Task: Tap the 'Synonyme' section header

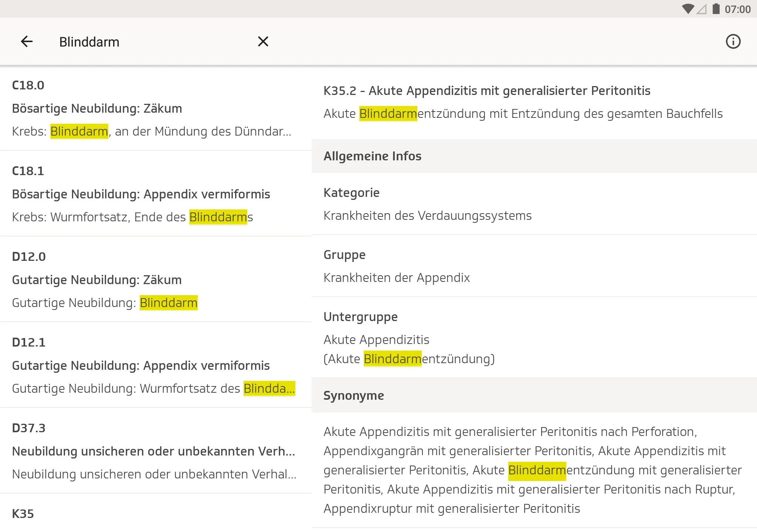Action: pos(534,395)
